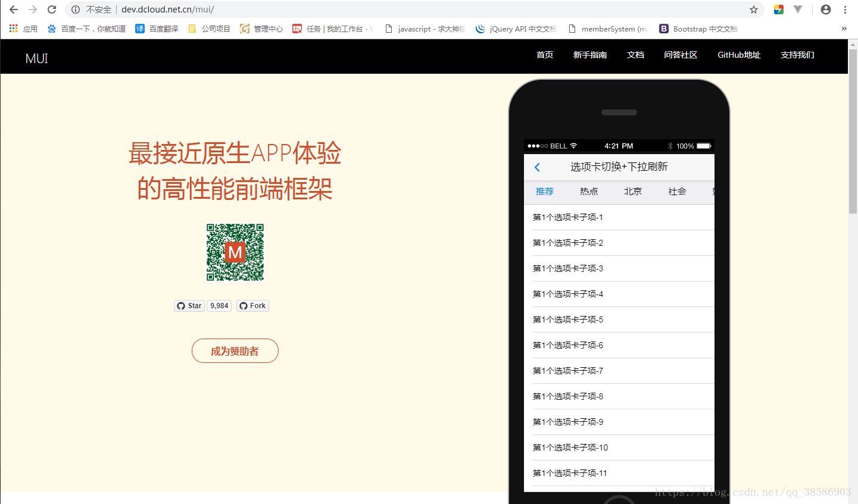Select list item 第1个选项卡子项-9
Viewport: 858px width, 504px height.
(x=619, y=422)
